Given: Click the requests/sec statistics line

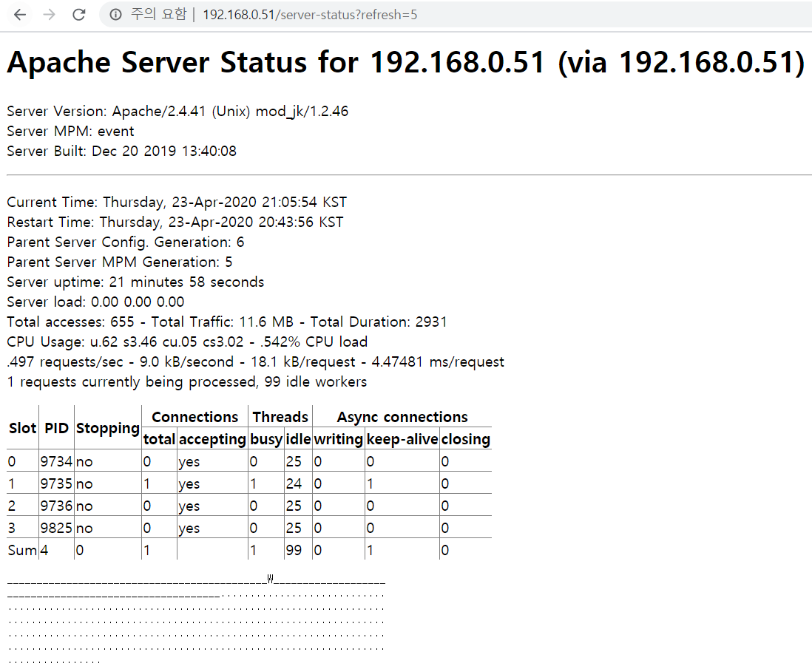Looking at the screenshot, I should (255, 362).
